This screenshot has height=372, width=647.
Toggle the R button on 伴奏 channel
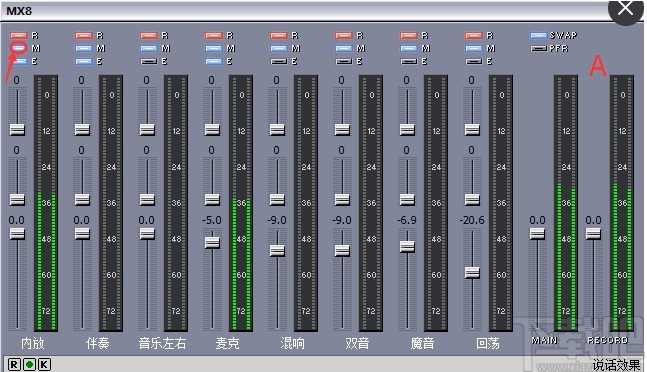(84, 35)
